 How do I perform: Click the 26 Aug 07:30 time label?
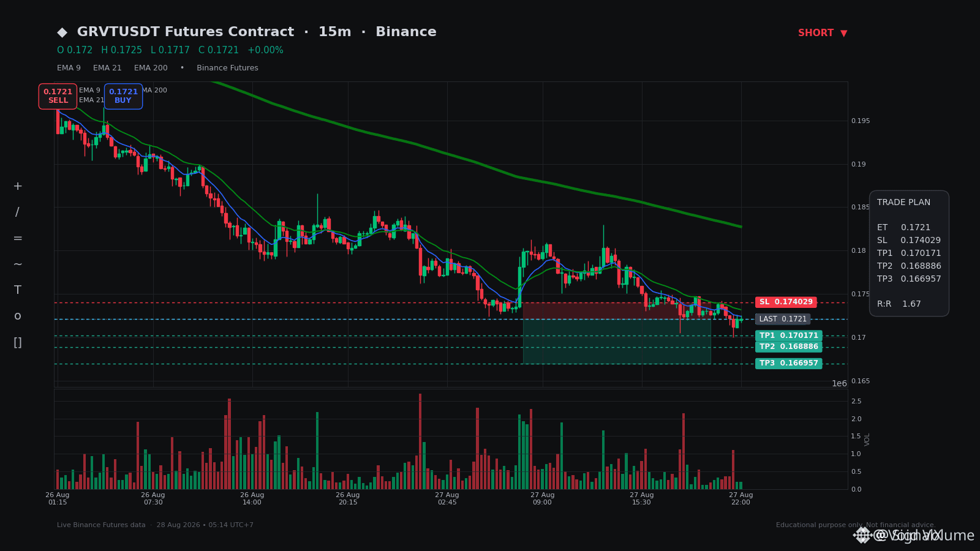tap(153, 499)
